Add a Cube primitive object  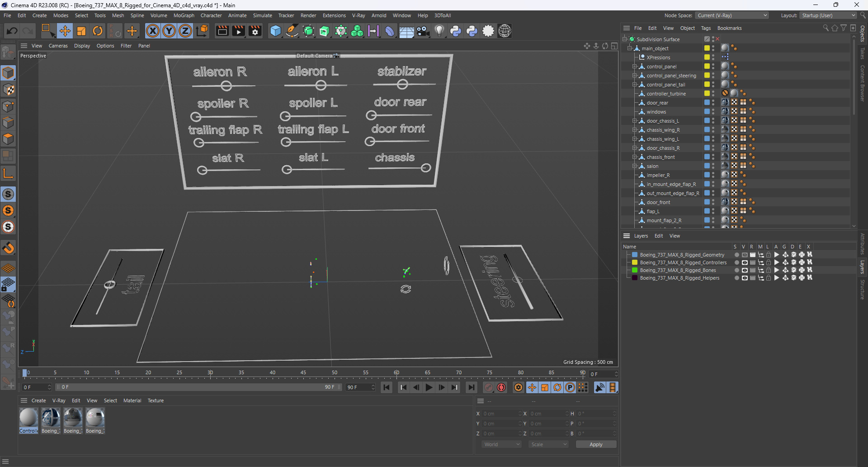point(275,31)
